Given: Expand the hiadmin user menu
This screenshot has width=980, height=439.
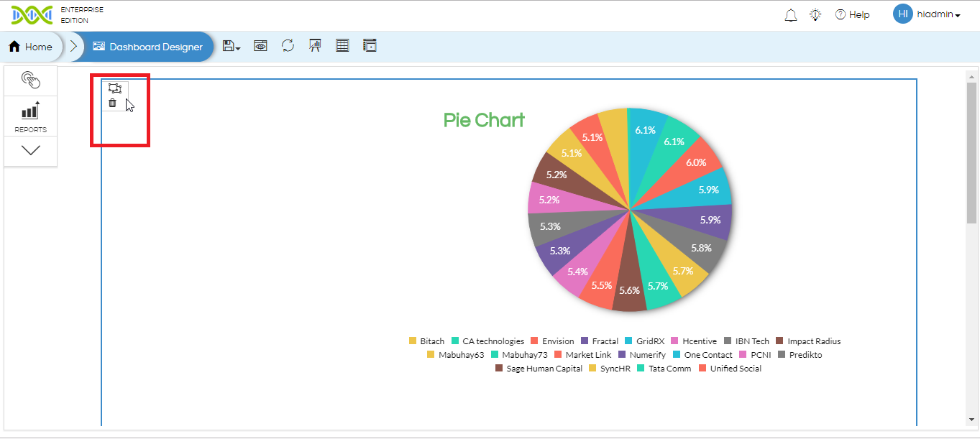Looking at the screenshot, I should (x=939, y=14).
